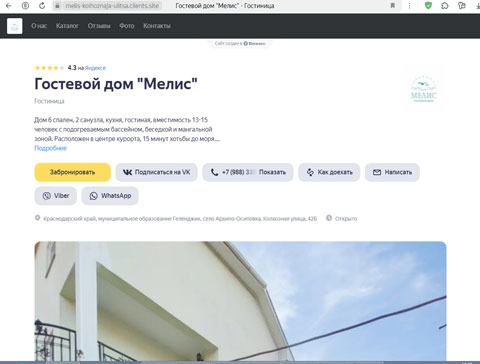Open the Каталог menu item
The image size is (480, 364).
coord(67,26)
